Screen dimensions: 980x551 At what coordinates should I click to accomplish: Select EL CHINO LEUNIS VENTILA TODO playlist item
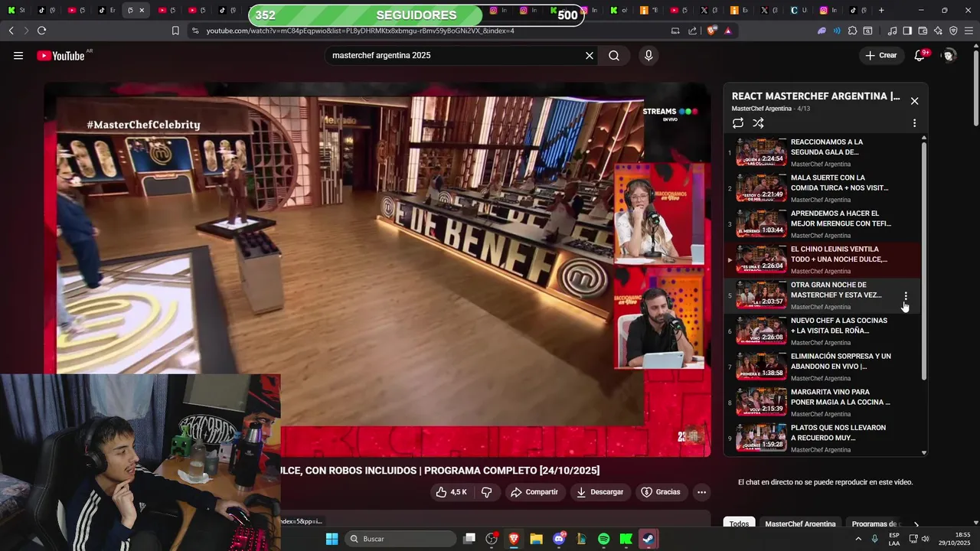(823, 259)
